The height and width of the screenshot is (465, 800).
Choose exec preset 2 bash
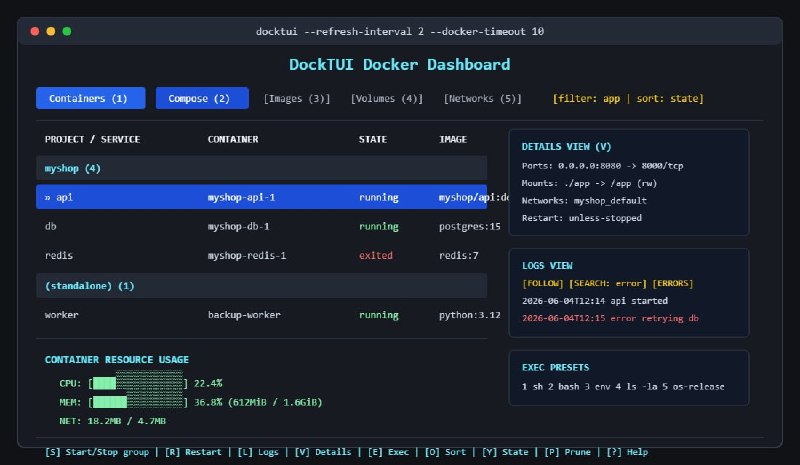pos(564,387)
